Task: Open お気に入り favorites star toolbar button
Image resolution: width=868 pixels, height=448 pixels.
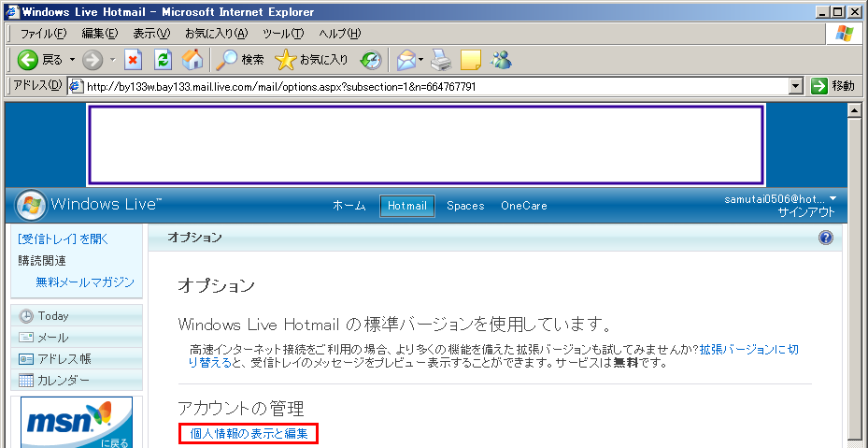Action: (311, 60)
